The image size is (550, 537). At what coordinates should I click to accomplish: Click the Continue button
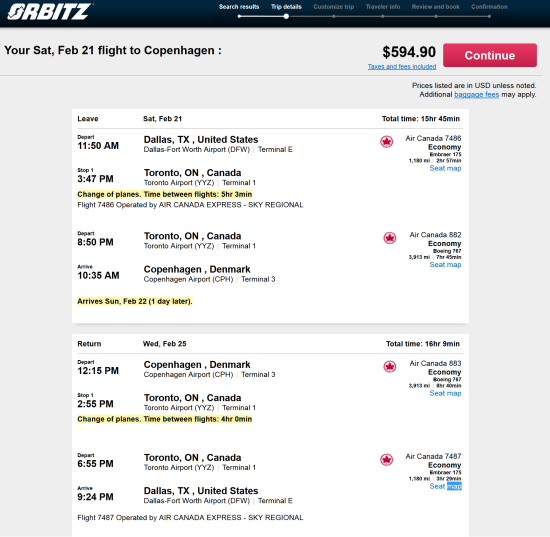click(x=490, y=55)
